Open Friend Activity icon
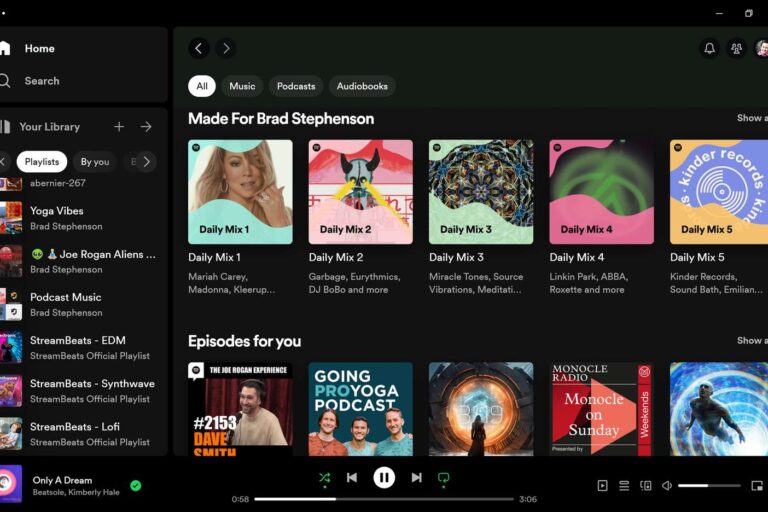Screen dimensions: 768x512 tap(736, 49)
